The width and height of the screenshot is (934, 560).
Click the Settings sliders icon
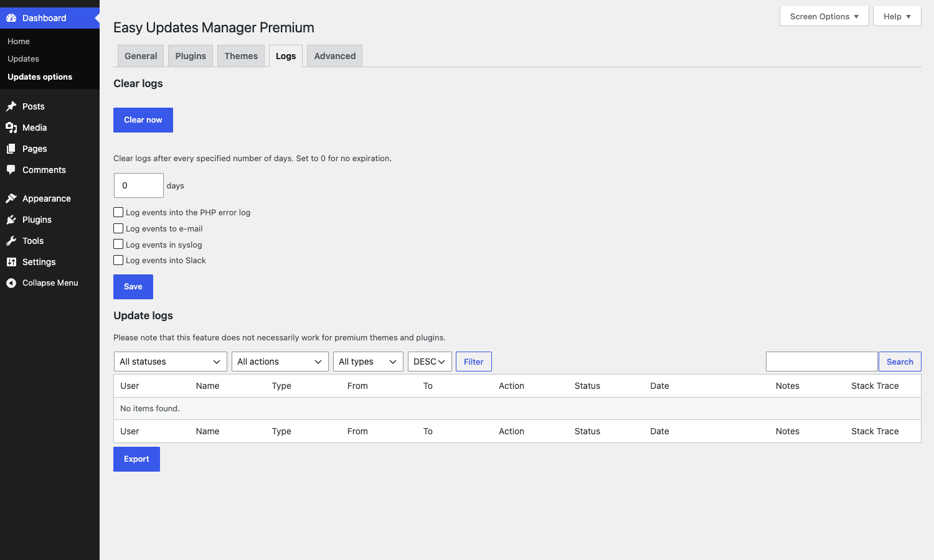tap(11, 262)
